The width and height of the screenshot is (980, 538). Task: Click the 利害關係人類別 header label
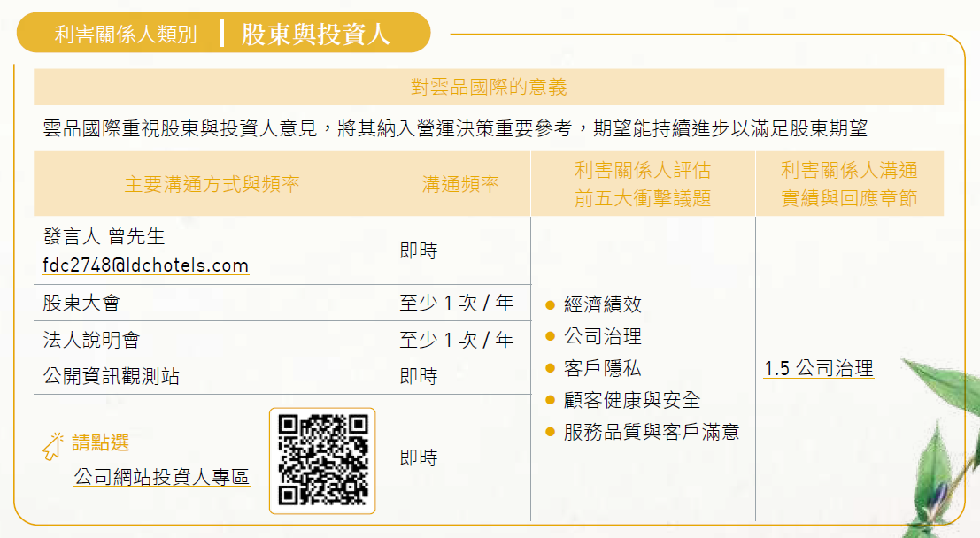point(127,34)
